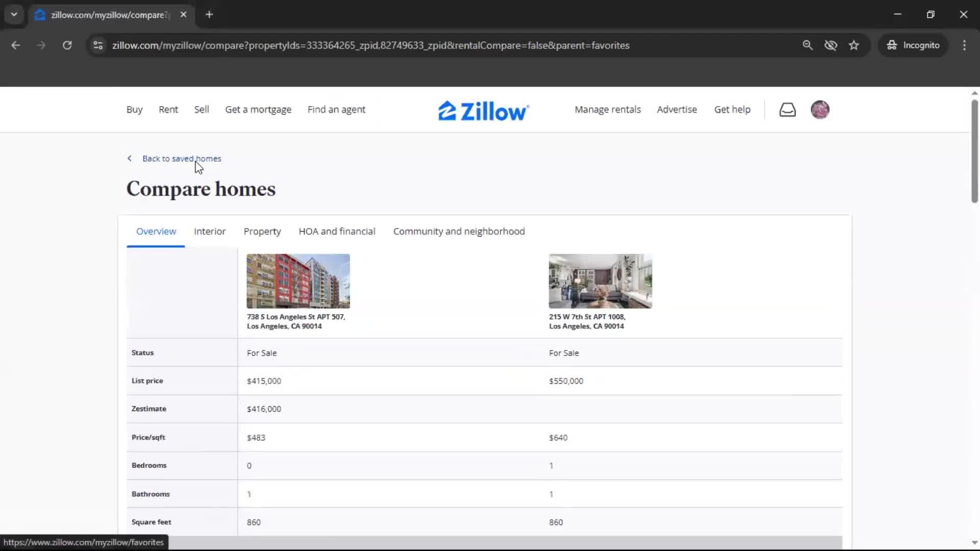This screenshot has width=980, height=551.
Task: Click Back to saved homes link
Action: 181,159
